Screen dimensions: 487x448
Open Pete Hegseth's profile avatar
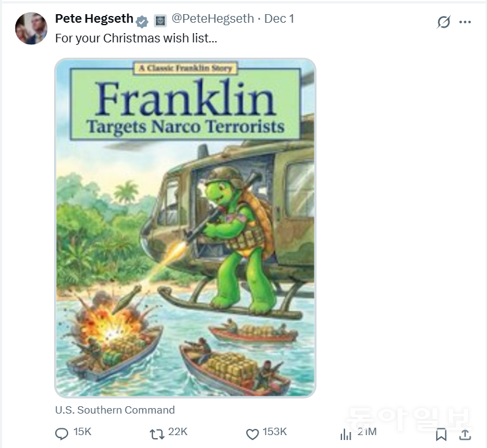coord(31,28)
